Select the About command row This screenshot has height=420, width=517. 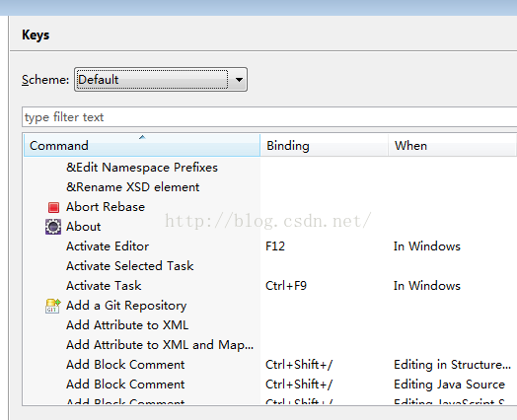(83, 227)
